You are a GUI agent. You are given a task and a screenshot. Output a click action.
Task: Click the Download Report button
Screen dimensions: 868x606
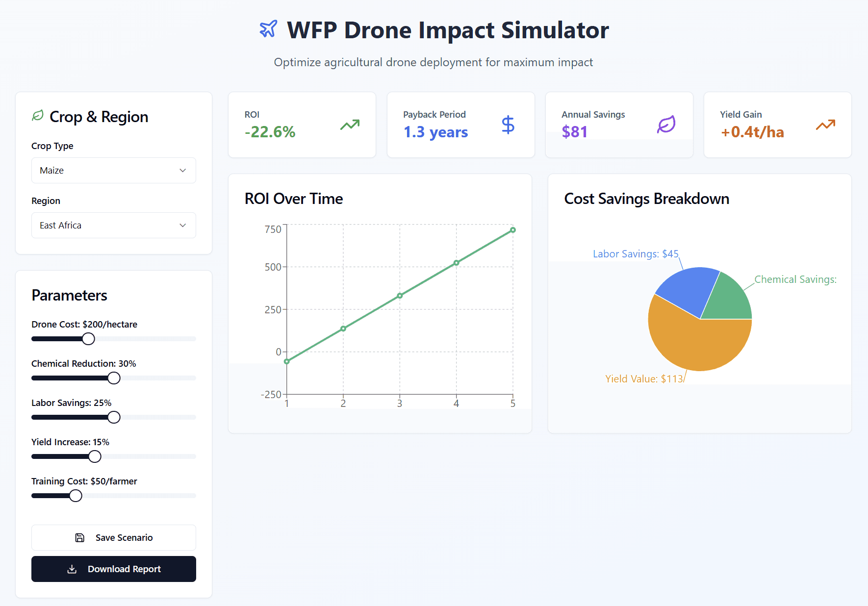point(114,569)
